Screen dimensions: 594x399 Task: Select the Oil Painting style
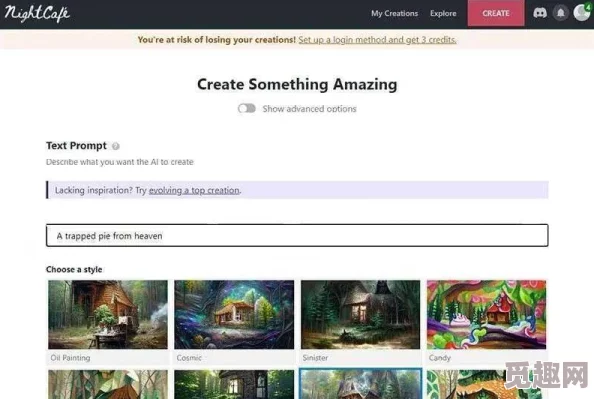coord(108,321)
